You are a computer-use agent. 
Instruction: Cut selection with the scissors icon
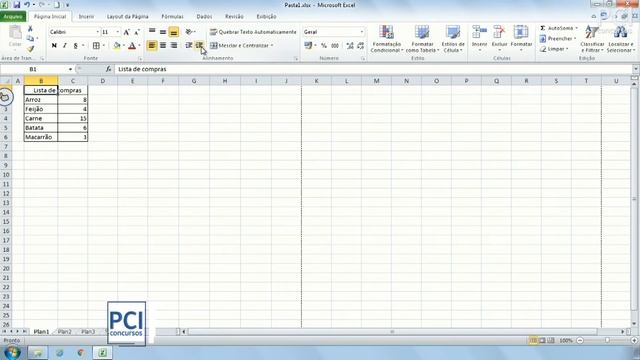pyautogui.click(x=30, y=29)
